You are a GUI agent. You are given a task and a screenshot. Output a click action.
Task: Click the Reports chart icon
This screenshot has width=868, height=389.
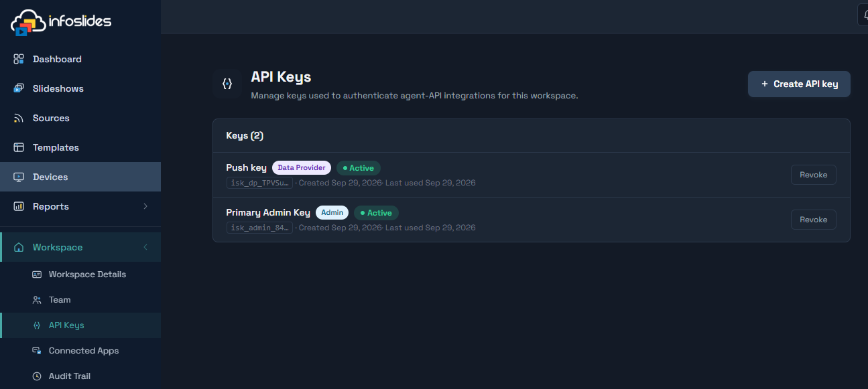tap(19, 206)
